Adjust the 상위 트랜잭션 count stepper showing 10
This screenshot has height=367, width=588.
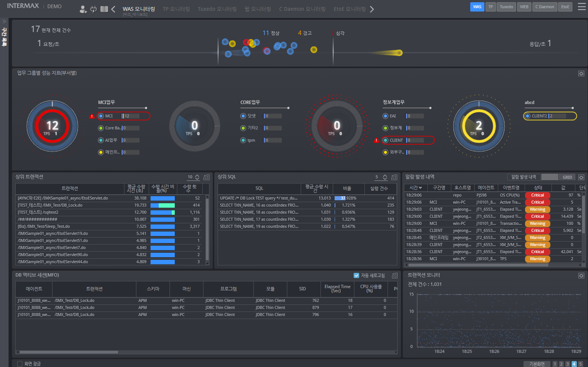[x=197, y=177]
